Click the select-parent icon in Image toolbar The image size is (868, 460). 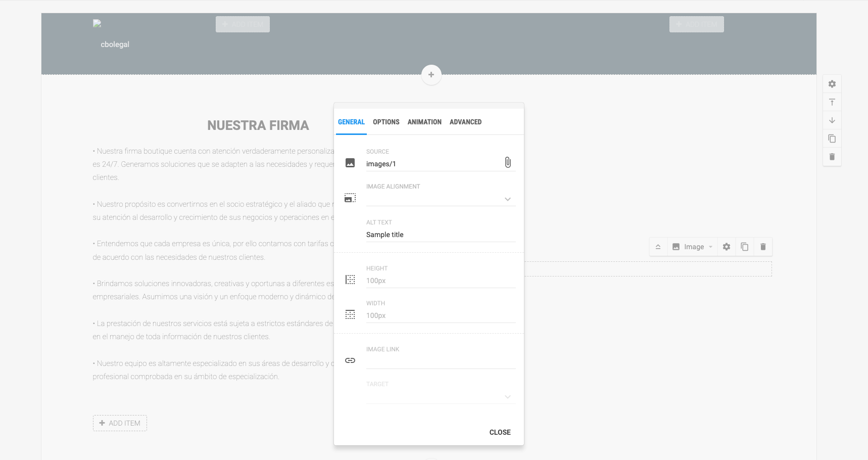(x=658, y=247)
